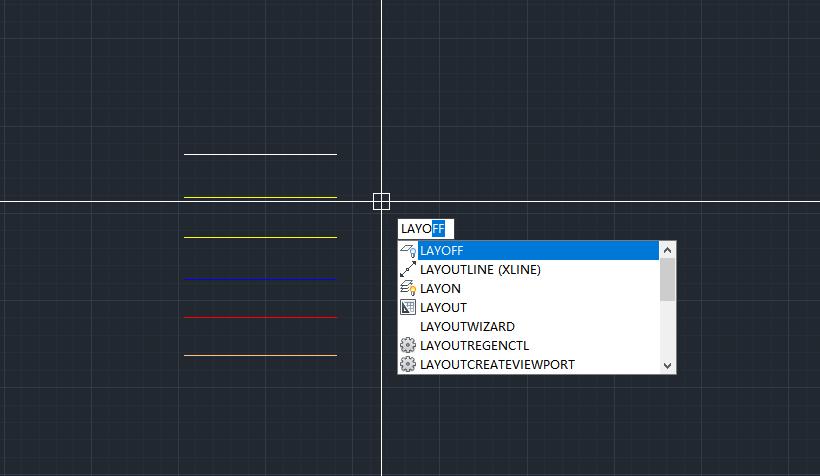820x476 pixels.
Task: Click the XLINE construction line icon
Action: click(408, 270)
